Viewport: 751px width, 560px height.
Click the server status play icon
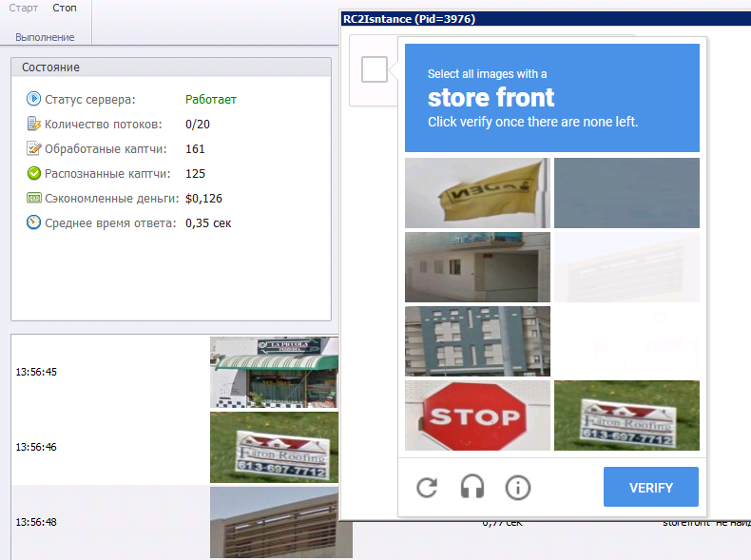(x=33, y=99)
